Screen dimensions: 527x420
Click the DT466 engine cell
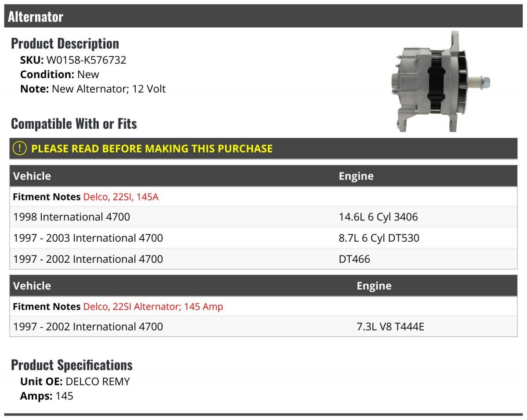click(x=354, y=259)
